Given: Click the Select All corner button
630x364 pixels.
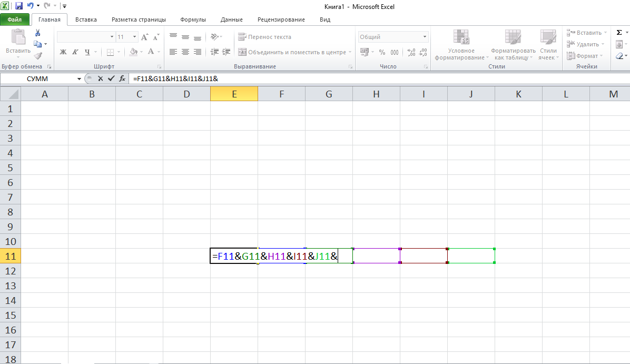Looking at the screenshot, I should click(11, 94).
